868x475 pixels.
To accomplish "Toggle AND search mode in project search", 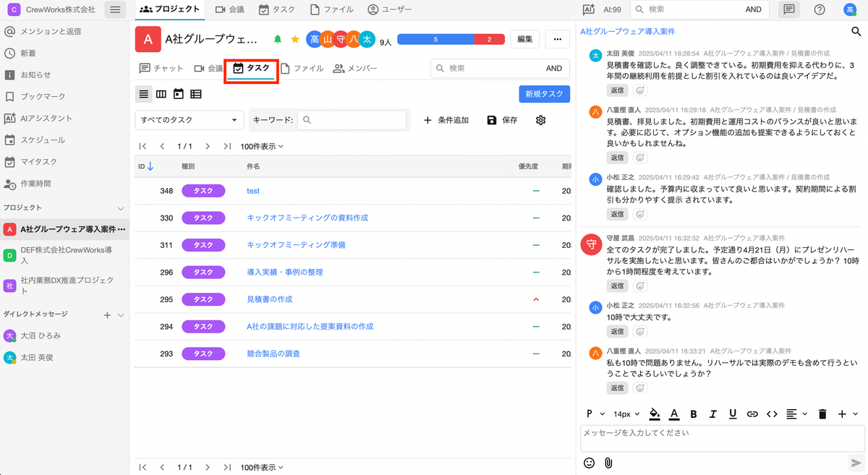I will [553, 69].
